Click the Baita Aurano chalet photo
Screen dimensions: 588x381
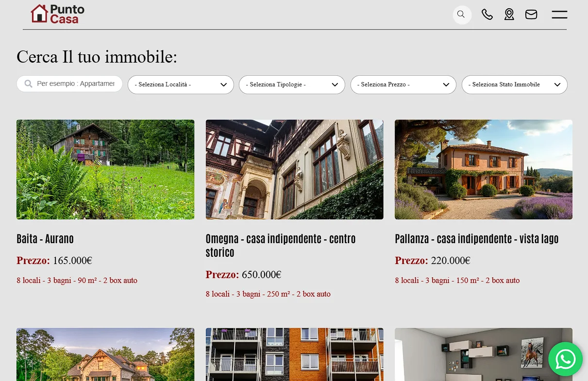[105, 169]
